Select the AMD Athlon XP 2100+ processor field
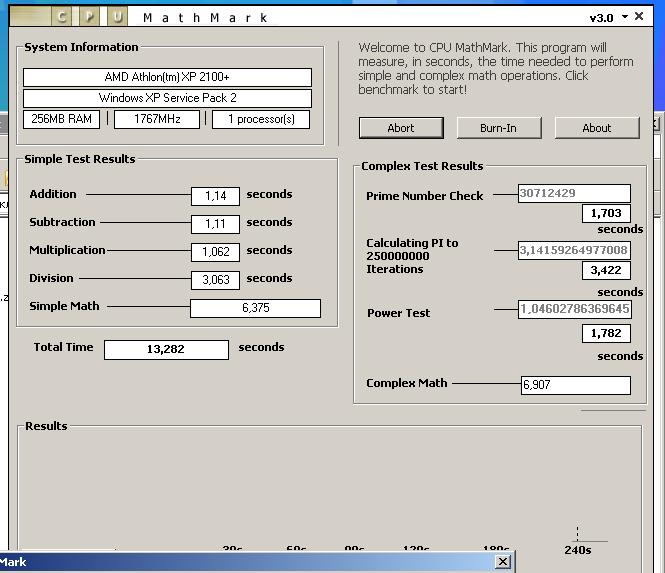This screenshot has height=573, width=665. [167, 77]
